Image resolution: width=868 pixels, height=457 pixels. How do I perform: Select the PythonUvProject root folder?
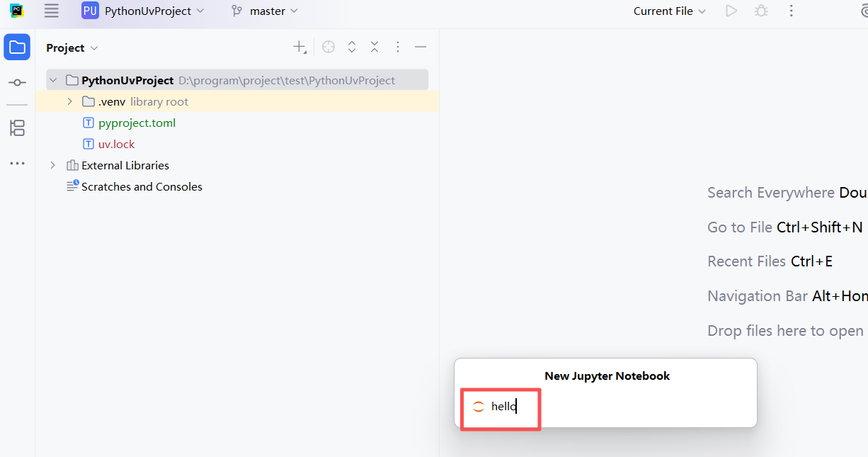[237, 80]
